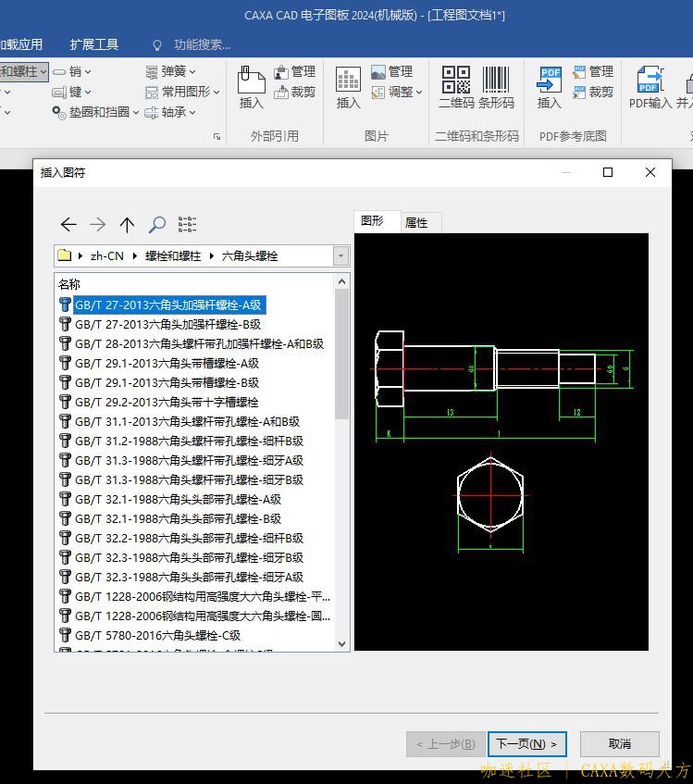
Task: Click the up-one-level arrow icon
Action: click(128, 224)
